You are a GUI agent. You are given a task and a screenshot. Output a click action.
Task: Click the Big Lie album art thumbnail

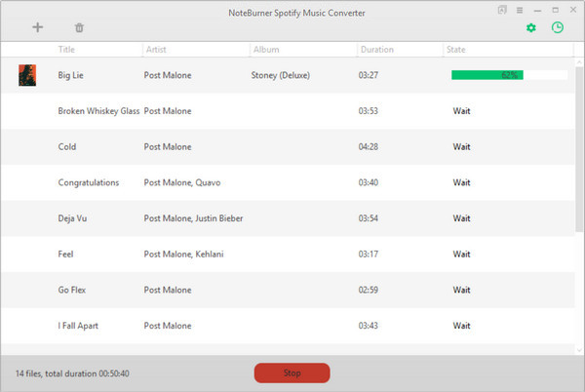[27, 75]
